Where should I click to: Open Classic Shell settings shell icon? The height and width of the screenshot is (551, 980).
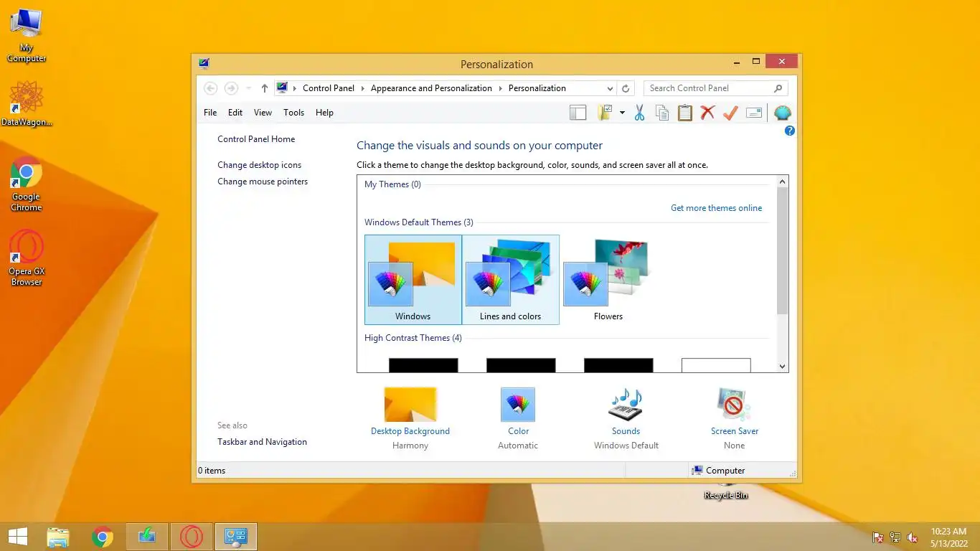pyautogui.click(x=783, y=113)
